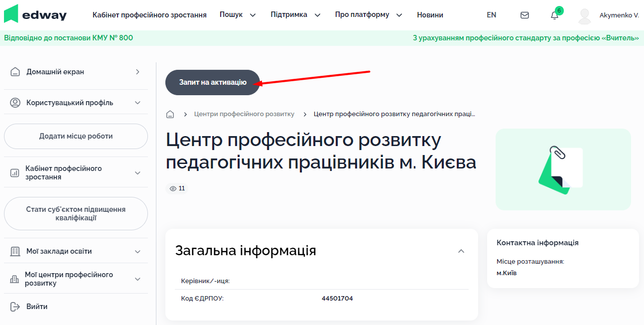Switch language to EN
The image size is (644, 325).
[x=491, y=15]
